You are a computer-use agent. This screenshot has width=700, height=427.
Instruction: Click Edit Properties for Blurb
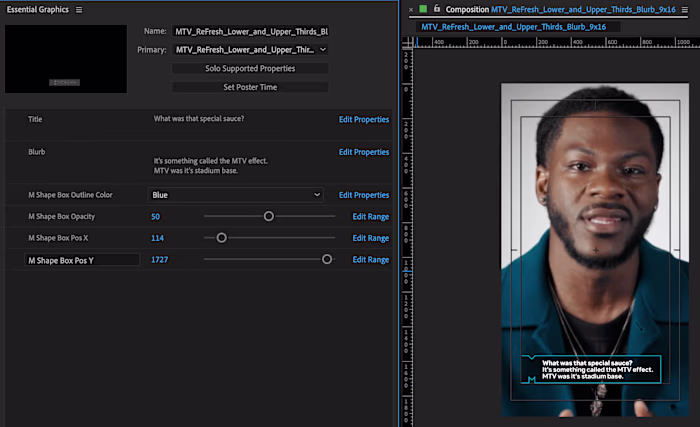(x=364, y=152)
